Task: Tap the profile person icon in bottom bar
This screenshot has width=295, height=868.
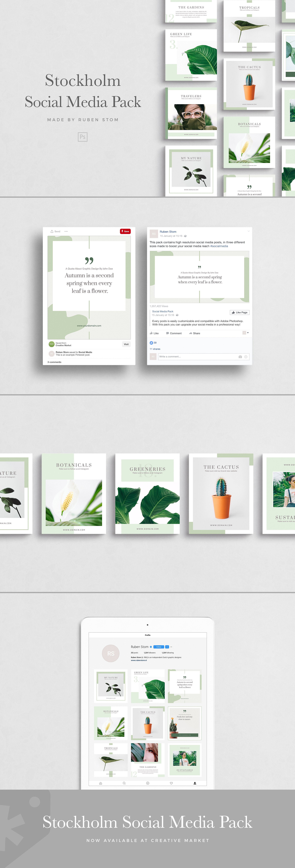Action: (x=195, y=783)
